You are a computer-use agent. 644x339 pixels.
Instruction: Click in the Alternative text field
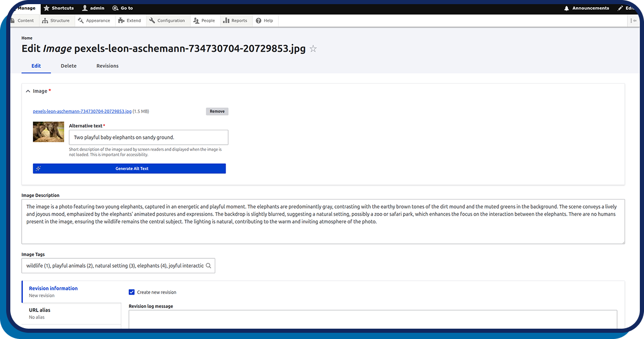pos(149,137)
